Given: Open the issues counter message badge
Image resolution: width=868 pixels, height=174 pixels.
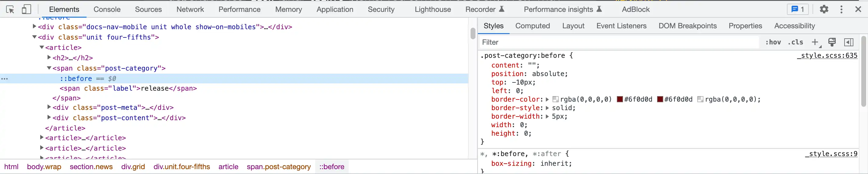Looking at the screenshot, I should (798, 9).
